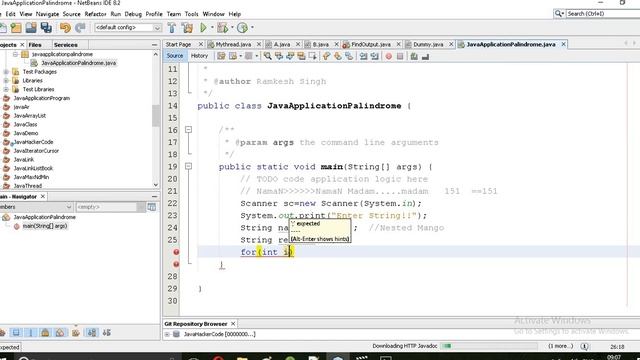Screen dimensions: 640x360
Task: Stop macro recording with square icon
Action: click(400, 56)
